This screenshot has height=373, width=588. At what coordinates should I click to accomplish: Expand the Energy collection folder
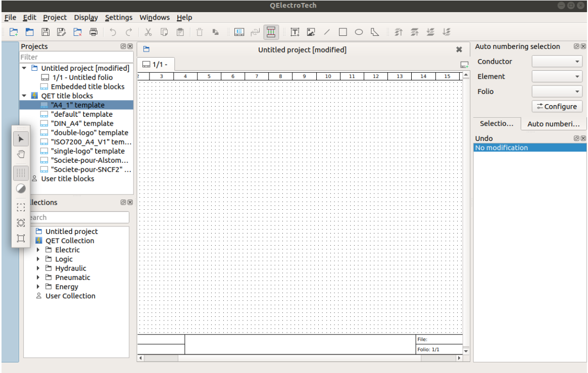click(38, 286)
